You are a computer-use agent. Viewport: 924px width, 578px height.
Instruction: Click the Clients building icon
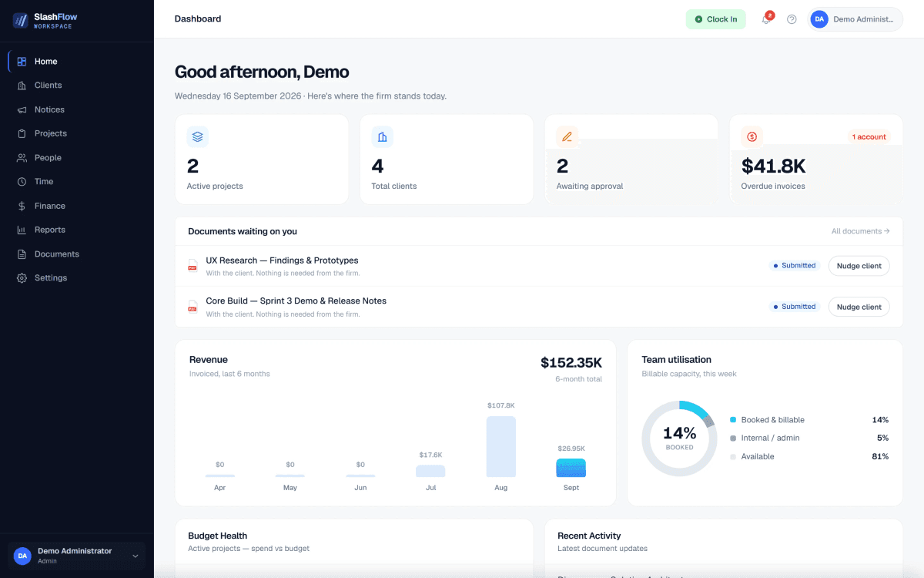tap(22, 86)
